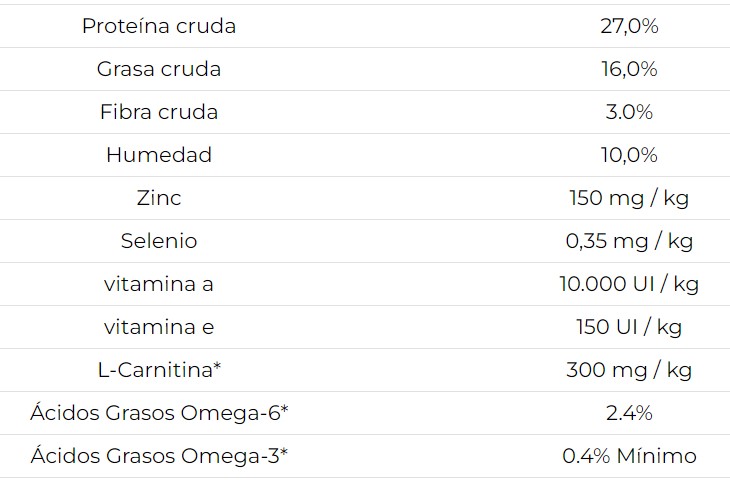Select the "0.4% Mínimo" Omega-3 value
This screenshot has width=730, height=485.
point(629,456)
